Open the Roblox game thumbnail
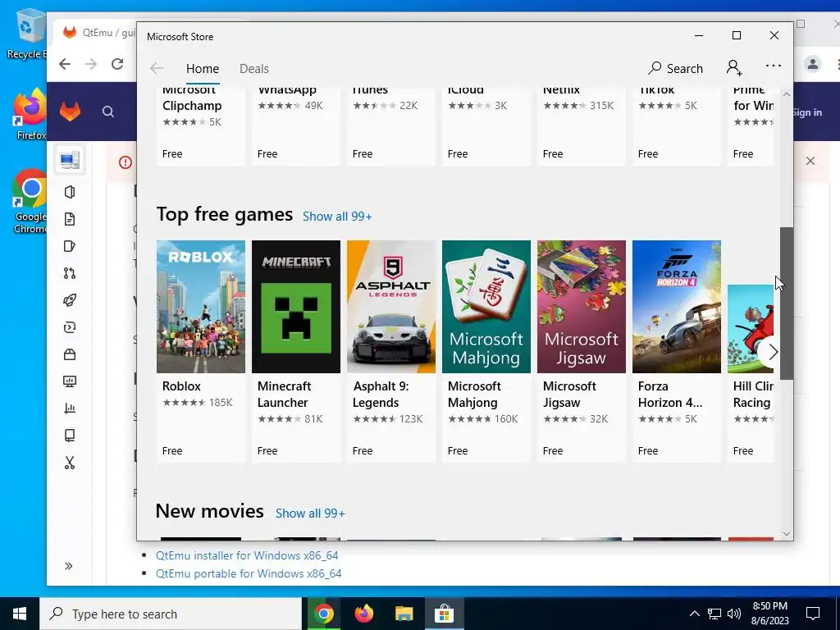The height and width of the screenshot is (630, 840). [x=201, y=307]
